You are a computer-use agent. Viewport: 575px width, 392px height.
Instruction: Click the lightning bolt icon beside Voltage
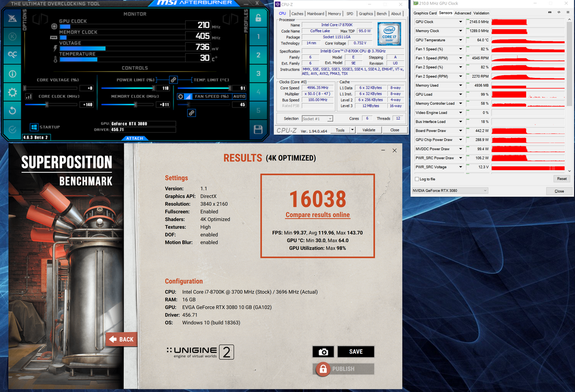tap(55, 48)
